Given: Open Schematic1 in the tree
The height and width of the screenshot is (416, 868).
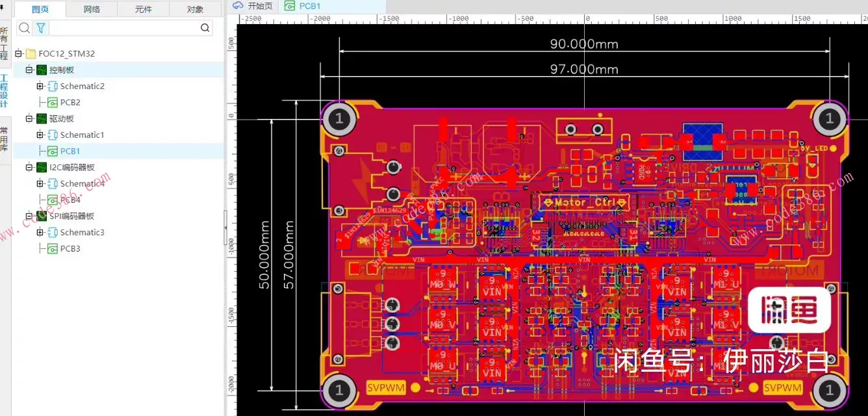Looking at the screenshot, I should pos(83,135).
